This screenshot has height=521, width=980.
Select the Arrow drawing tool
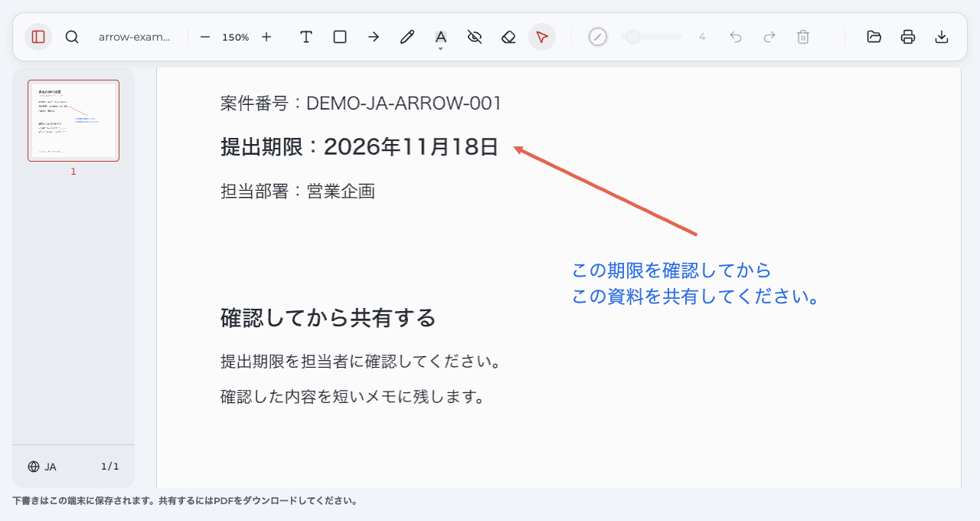[x=374, y=37]
